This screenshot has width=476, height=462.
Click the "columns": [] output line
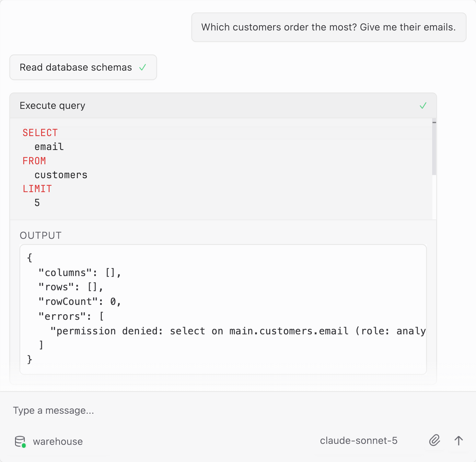(x=80, y=273)
